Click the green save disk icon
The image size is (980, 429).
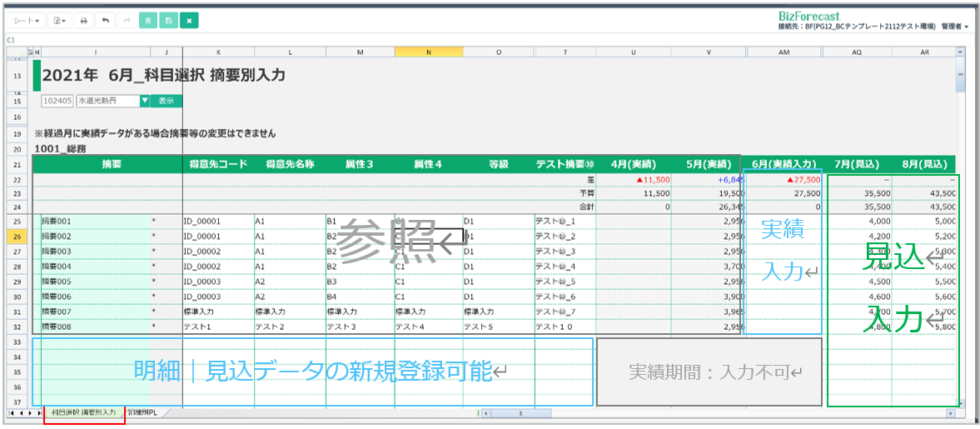(168, 20)
